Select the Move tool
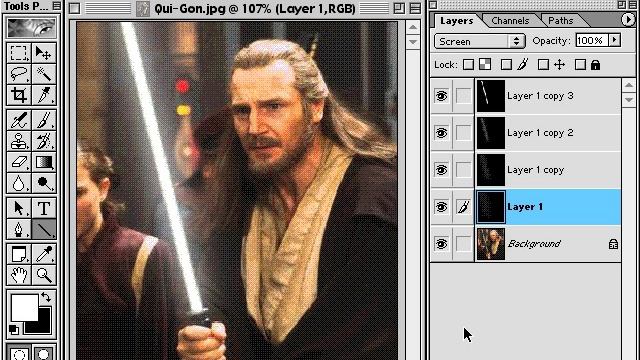 click(44, 53)
